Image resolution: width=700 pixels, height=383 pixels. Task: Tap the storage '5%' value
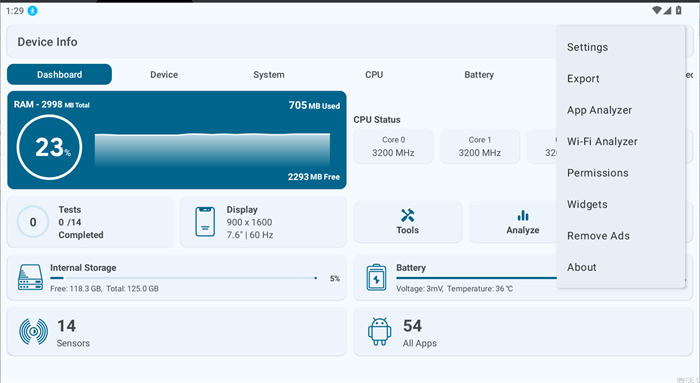[335, 279]
